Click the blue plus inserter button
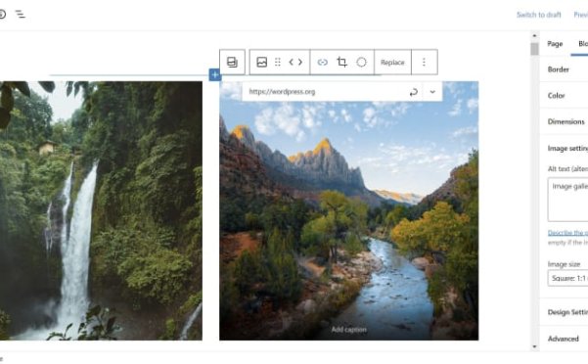588x364 pixels. pyautogui.click(x=215, y=75)
